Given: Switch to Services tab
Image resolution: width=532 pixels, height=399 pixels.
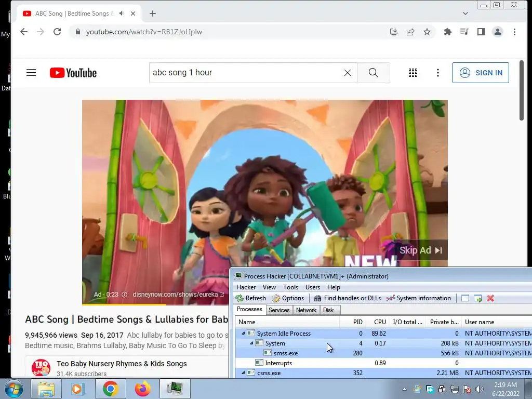Looking at the screenshot, I should (x=279, y=310).
